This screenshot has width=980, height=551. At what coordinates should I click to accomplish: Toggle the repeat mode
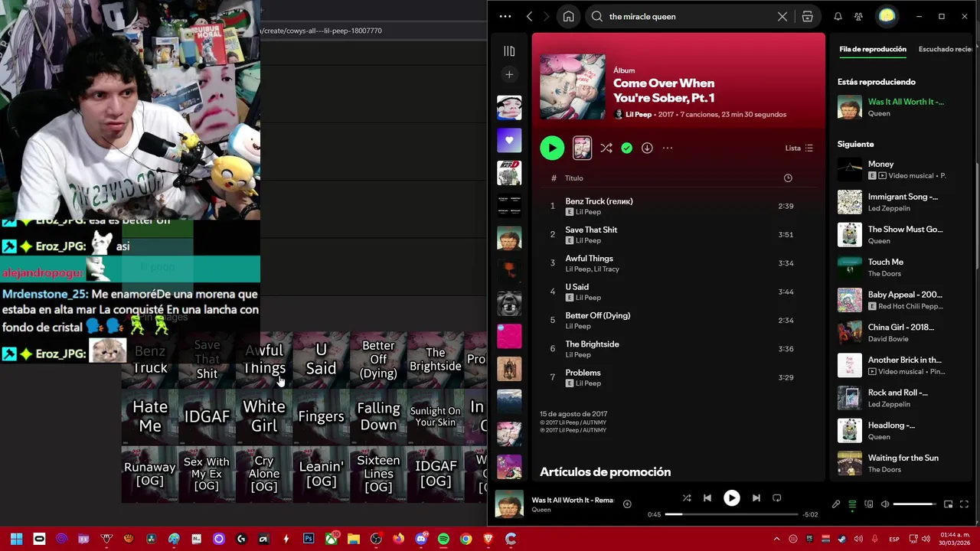777,498
